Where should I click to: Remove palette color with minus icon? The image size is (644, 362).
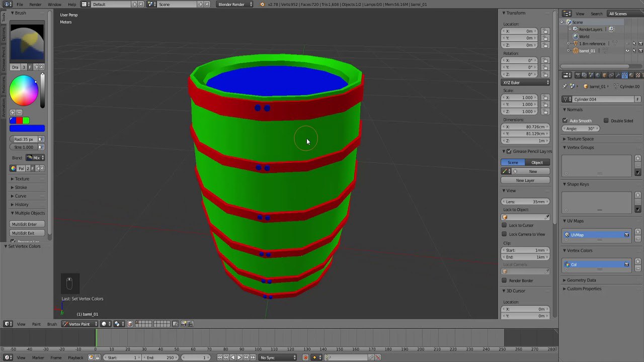(19, 112)
